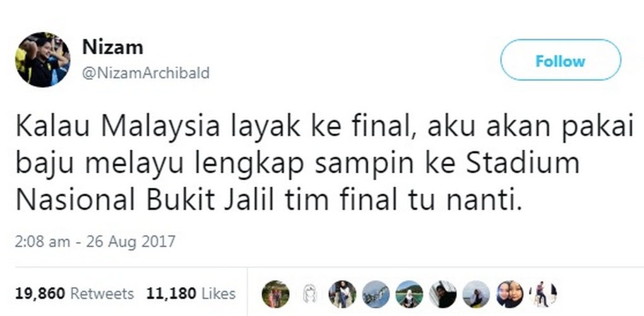Open last avatar of person on stool
Viewport: 644px width, 316px height.
(x=543, y=295)
